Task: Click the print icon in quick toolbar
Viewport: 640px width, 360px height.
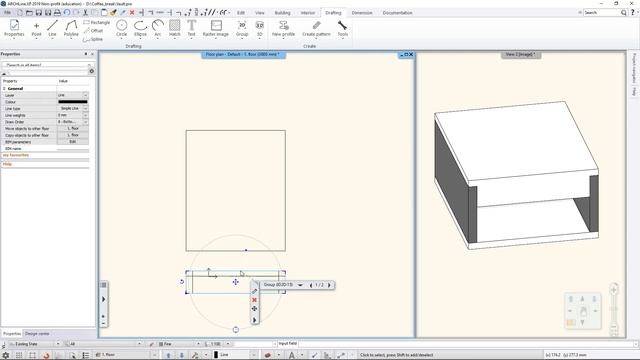Action: [57, 13]
